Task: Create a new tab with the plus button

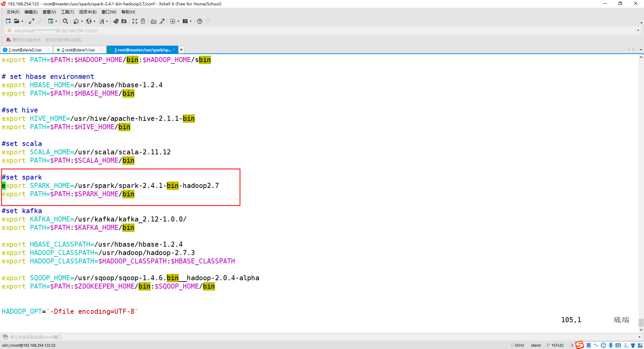Action: 181,50
